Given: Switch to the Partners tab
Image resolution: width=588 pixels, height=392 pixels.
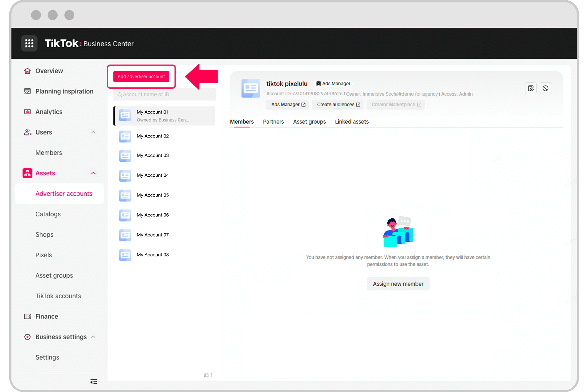Looking at the screenshot, I should pyautogui.click(x=273, y=122).
